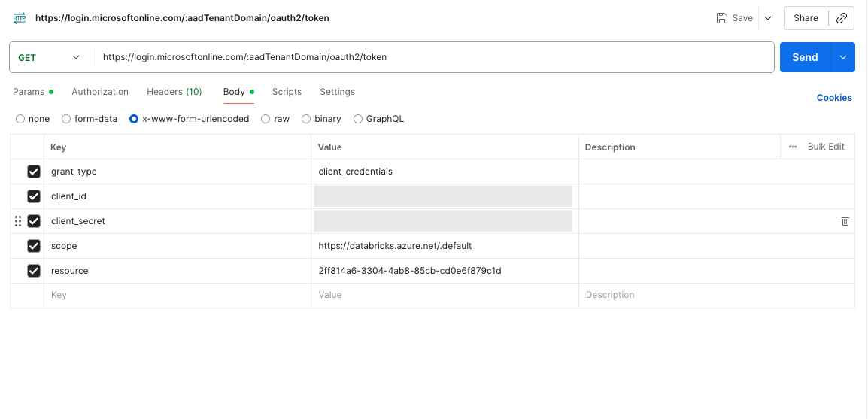Viewport: 868px width, 419px height.
Task: Click the copy link icon next to Share
Action: [x=842, y=18]
